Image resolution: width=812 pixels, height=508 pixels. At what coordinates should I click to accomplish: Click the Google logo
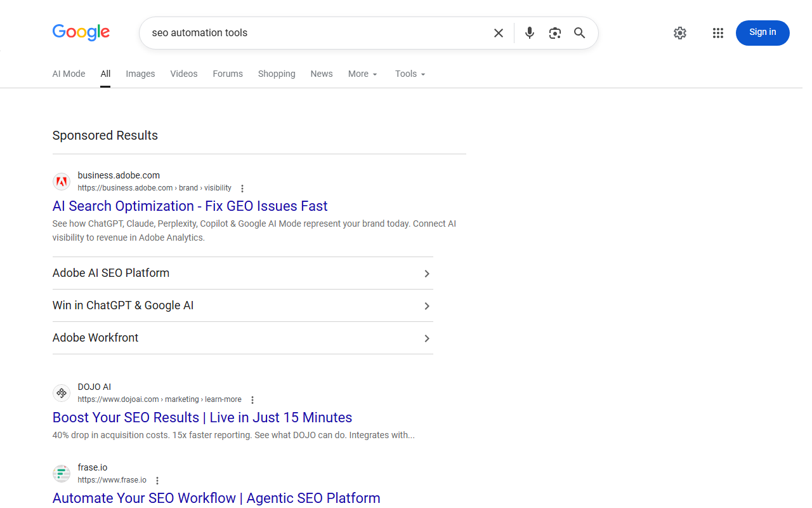[x=81, y=32]
